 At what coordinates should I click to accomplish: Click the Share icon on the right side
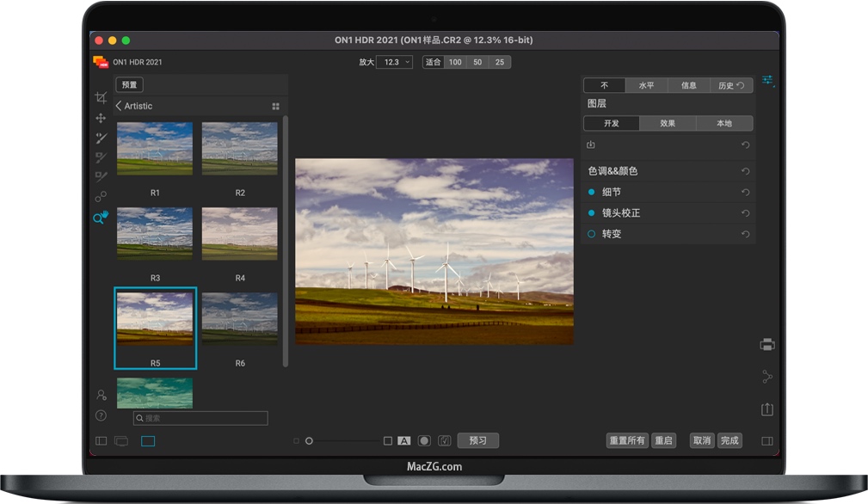coord(766,376)
